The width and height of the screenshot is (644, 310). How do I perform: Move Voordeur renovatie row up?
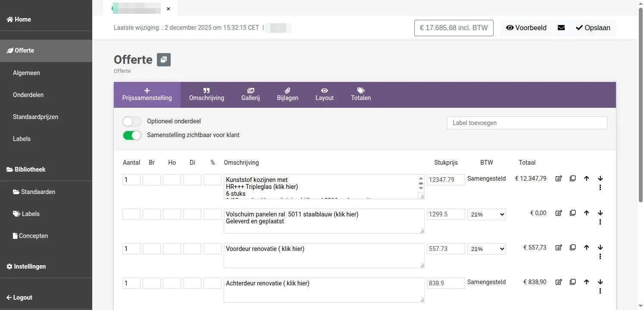pyautogui.click(x=586, y=247)
